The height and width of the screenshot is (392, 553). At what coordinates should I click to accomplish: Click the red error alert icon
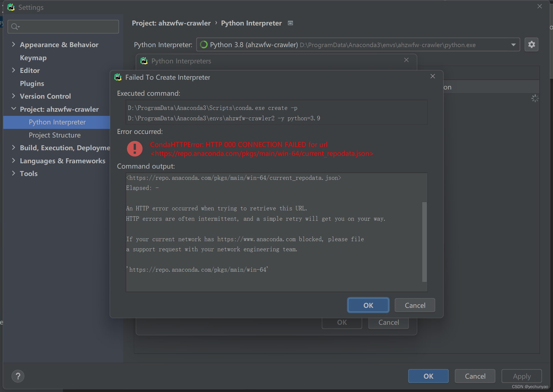135,148
